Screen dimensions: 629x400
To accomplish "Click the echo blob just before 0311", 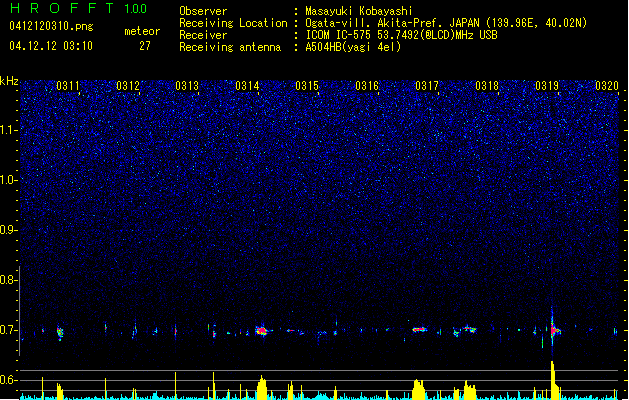I will tap(60, 333).
